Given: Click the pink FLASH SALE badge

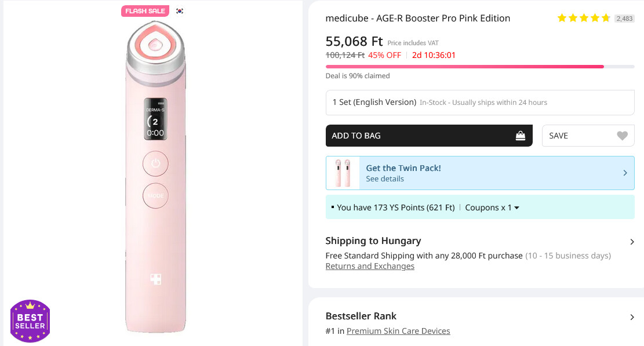Looking at the screenshot, I should click(x=145, y=11).
